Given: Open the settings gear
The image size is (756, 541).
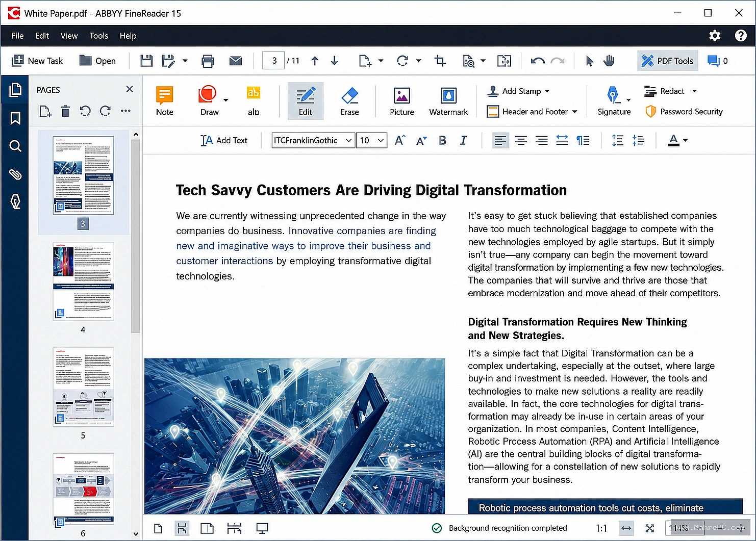Looking at the screenshot, I should (x=715, y=36).
